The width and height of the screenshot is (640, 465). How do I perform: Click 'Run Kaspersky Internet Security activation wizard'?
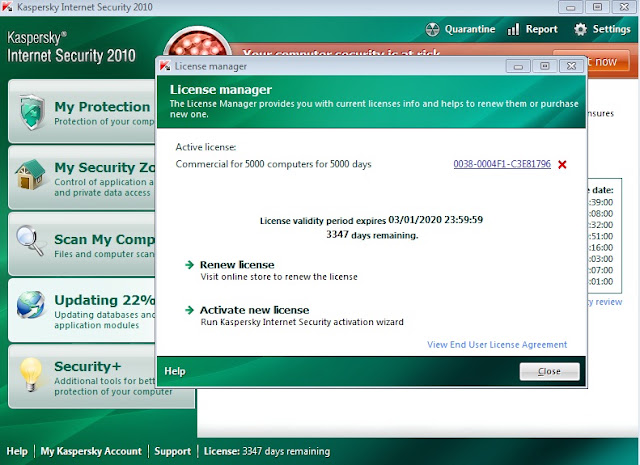click(x=302, y=322)
